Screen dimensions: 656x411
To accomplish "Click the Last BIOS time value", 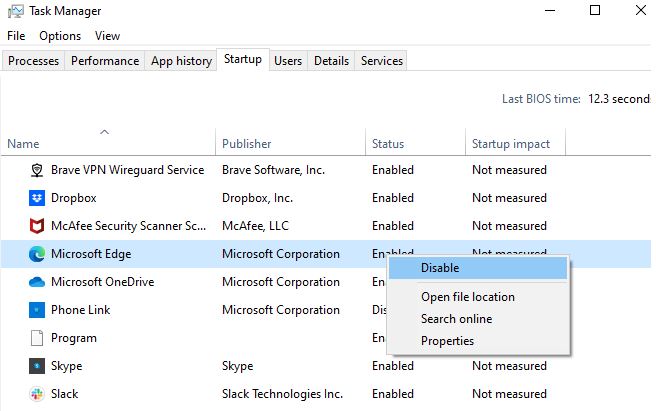I will [x=620, y=99].
